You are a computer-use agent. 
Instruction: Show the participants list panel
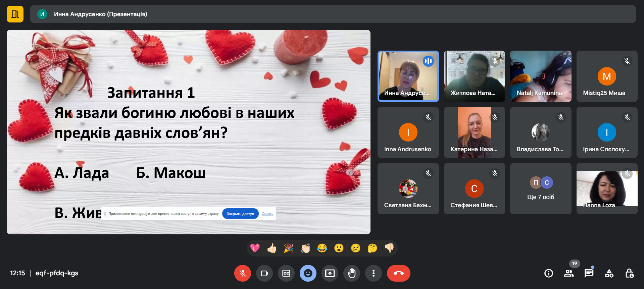point(568,273)
